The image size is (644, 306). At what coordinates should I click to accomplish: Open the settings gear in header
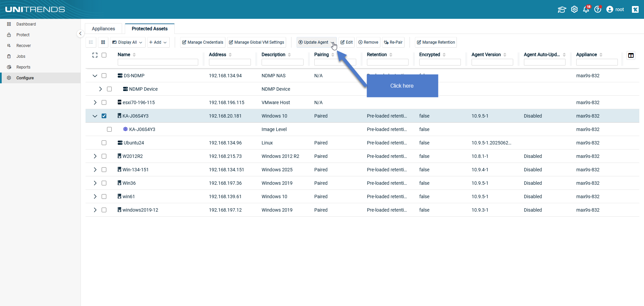pos(574,9)
